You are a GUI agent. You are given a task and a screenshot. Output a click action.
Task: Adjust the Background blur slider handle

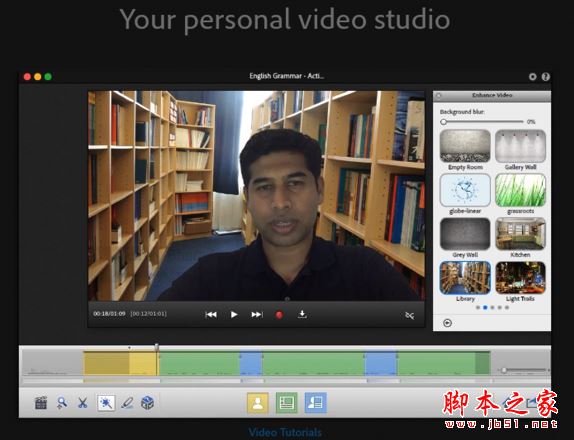click(444, 122)
